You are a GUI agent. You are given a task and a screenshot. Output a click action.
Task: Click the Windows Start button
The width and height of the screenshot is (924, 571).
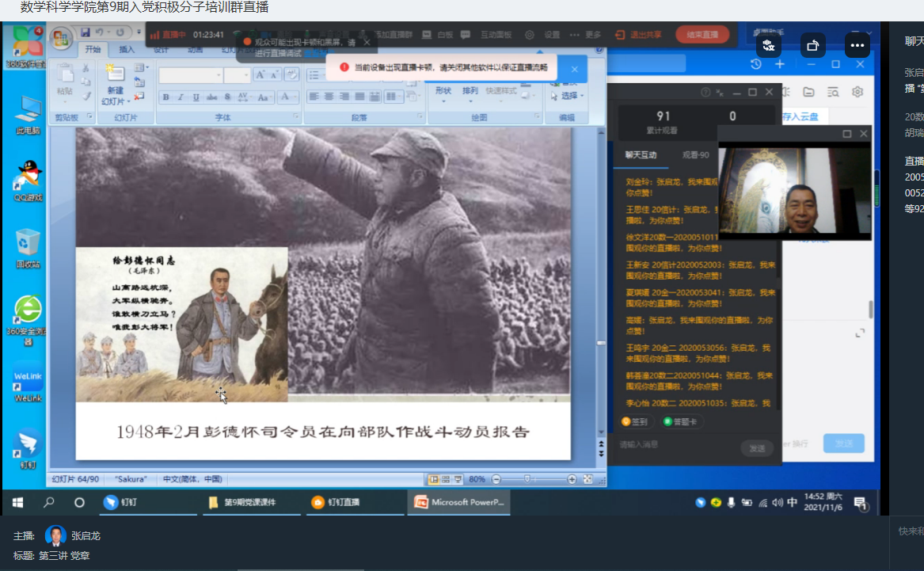[17, 503]
